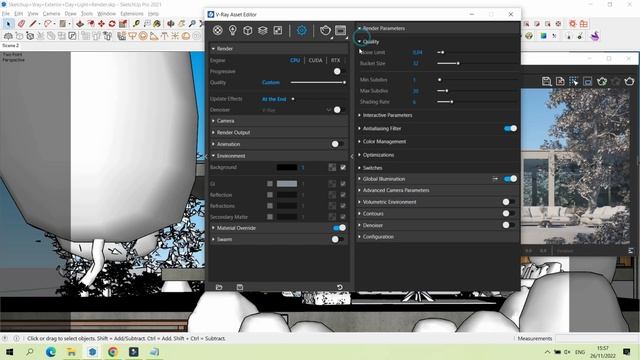Collapse the Render section
Image resolution: width=640 pixels, height=360 pixels.
(x=279, y=49)
